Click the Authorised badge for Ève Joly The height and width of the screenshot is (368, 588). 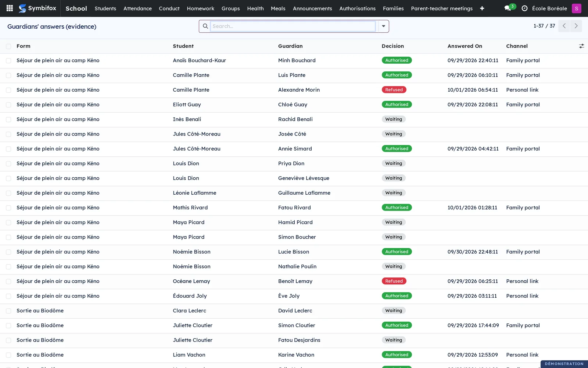point(397,296)
